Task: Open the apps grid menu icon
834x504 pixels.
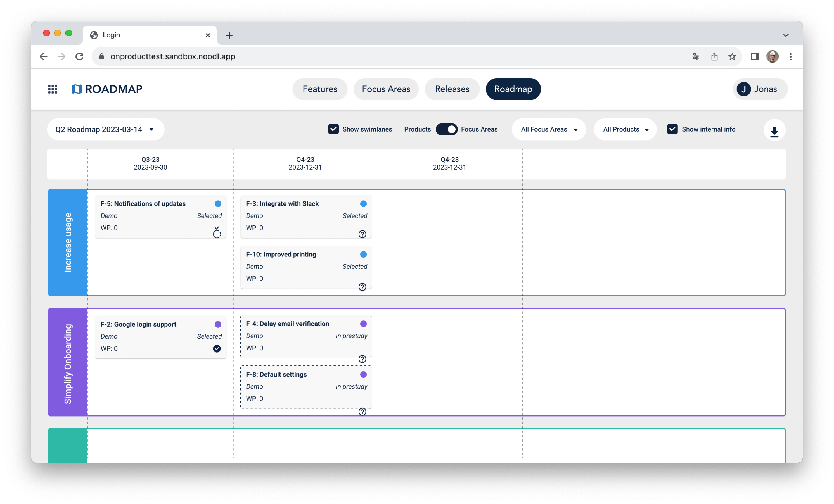Action: [x=53, y=89]
